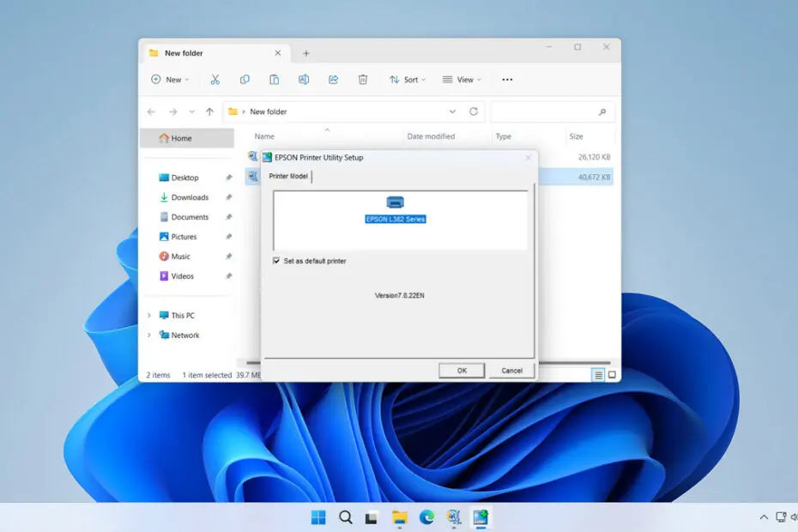
Task: Open taskbar Search
Action: pos(346,517)
